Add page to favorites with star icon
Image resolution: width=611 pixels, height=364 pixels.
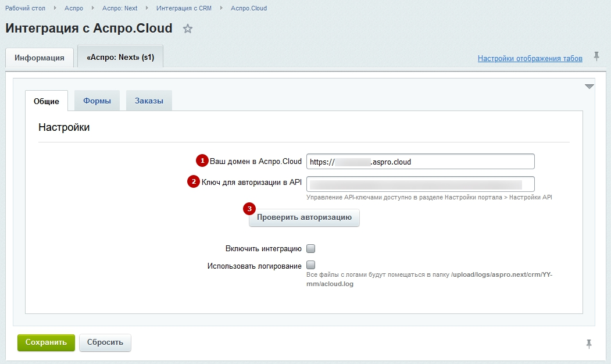pos(188,28)
